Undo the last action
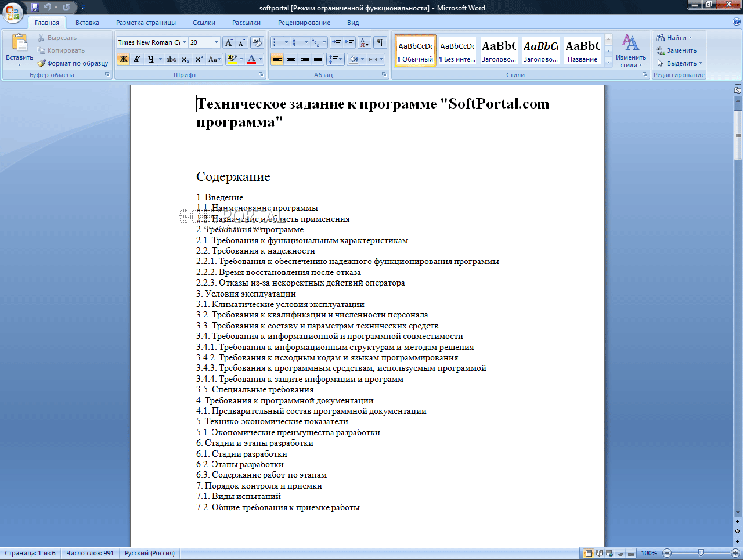 [48, 8]
